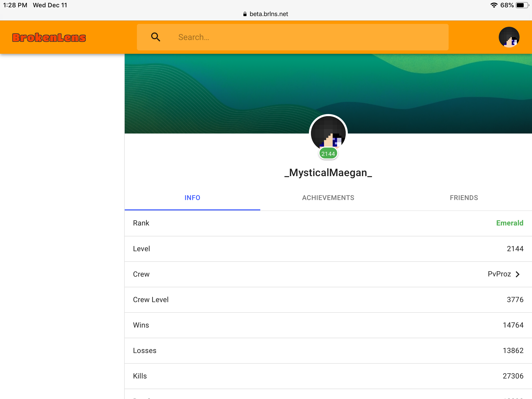Click the green profile banner image
Viewport: 532px width, 399px height.
tap(328, 94)
